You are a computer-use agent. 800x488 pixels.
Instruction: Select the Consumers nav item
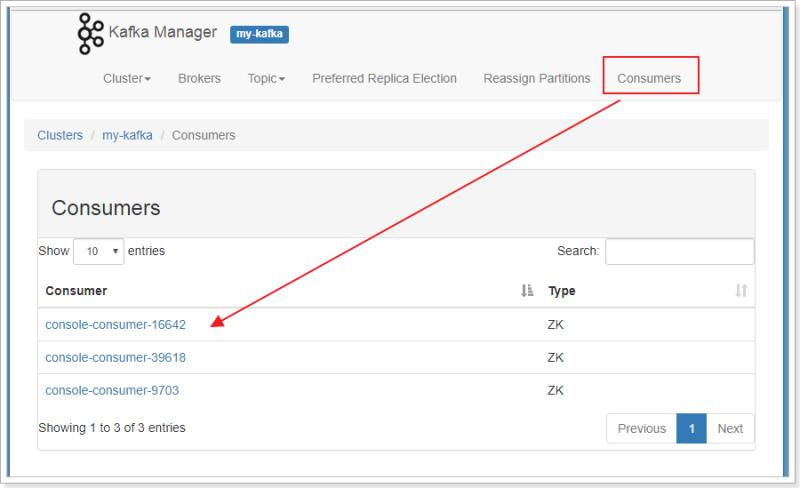649,78
